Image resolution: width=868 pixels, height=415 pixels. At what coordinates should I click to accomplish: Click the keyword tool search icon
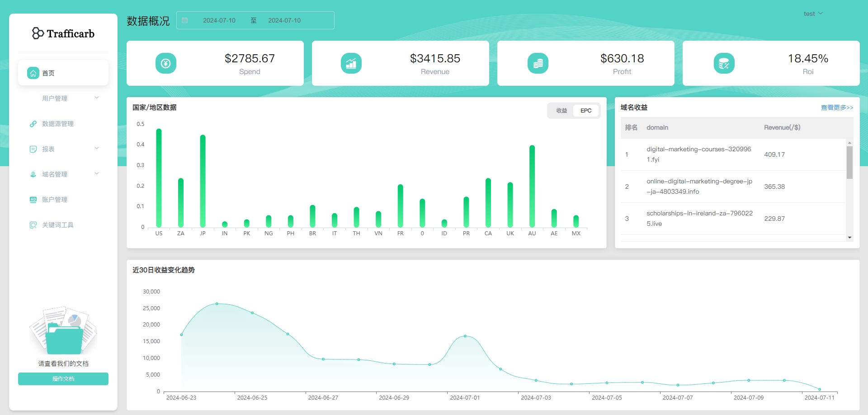point(33,225)
